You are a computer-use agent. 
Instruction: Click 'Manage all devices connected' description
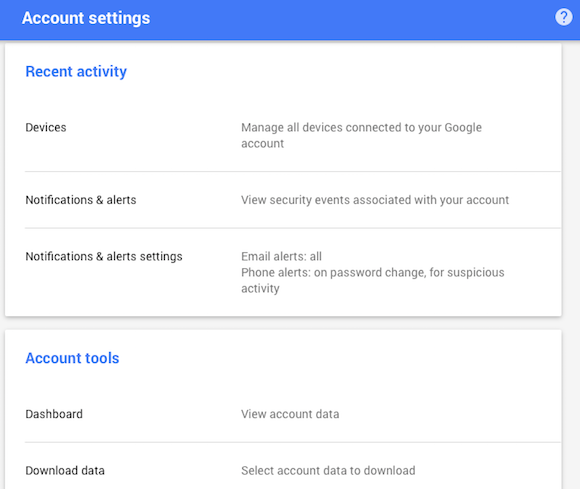[361, 135]
